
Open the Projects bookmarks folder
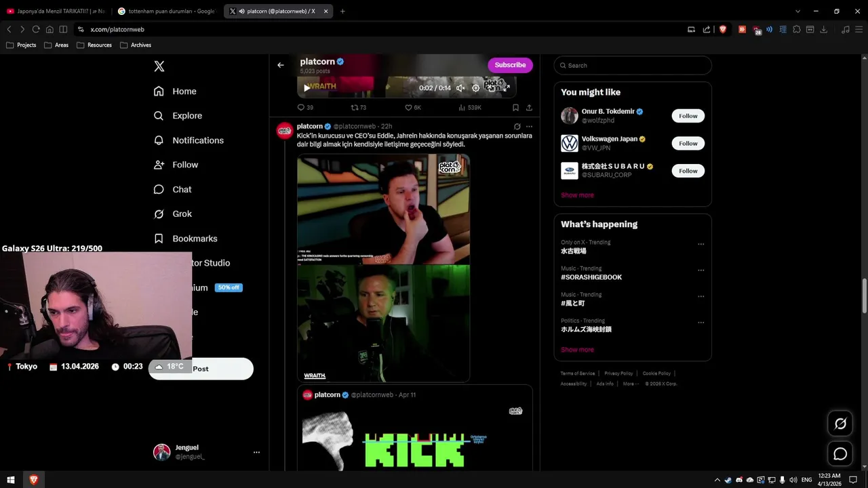[21, 45]
